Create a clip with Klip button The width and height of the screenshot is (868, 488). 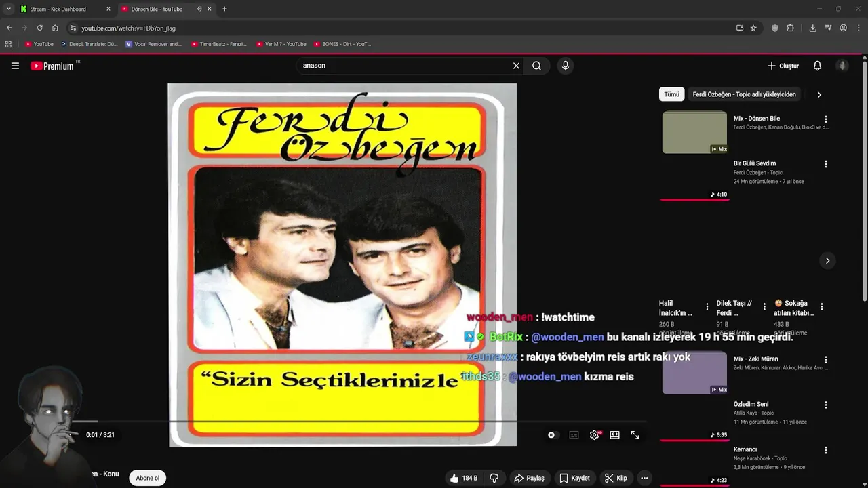point(616,478)
